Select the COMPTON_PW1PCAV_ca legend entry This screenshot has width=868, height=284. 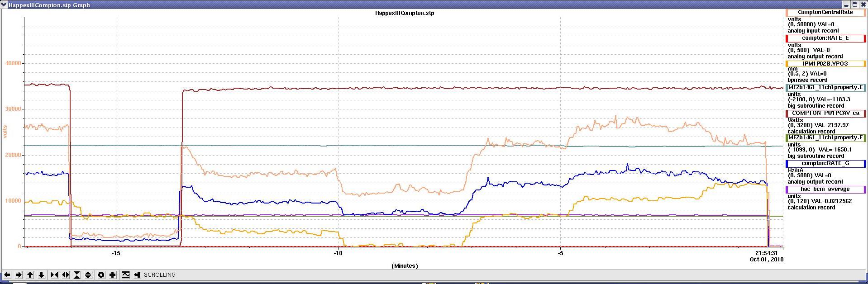click(x=825, y=113)
